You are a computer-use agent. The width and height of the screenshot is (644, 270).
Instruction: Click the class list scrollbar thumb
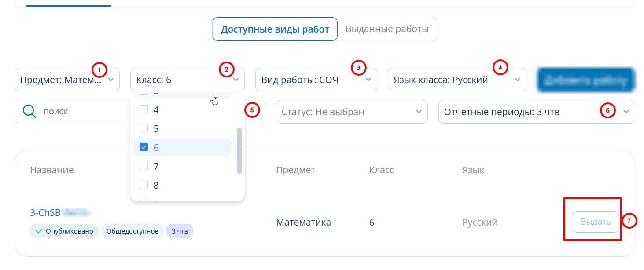pyautogui.click(x=239, y=150)
